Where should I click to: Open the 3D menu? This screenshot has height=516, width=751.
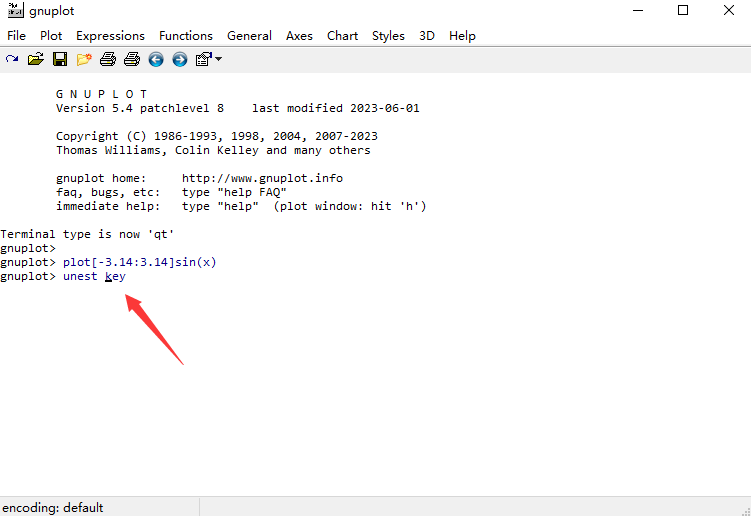427,36
